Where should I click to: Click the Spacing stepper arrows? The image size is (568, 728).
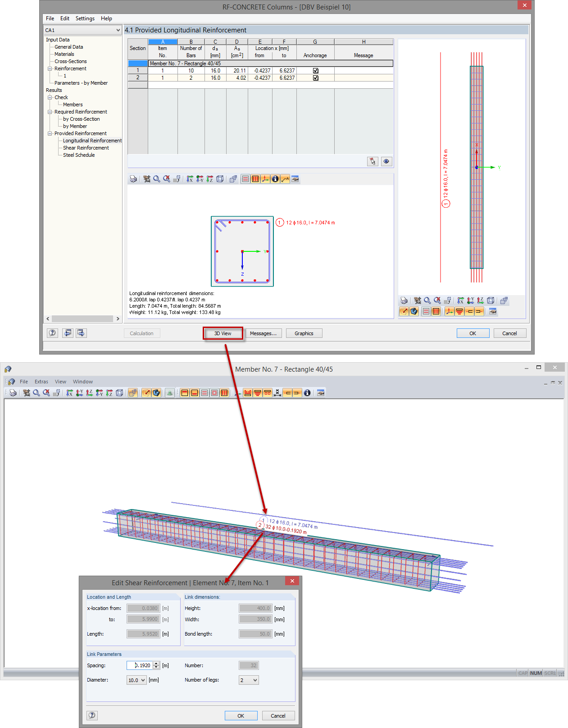click(156, 665)
